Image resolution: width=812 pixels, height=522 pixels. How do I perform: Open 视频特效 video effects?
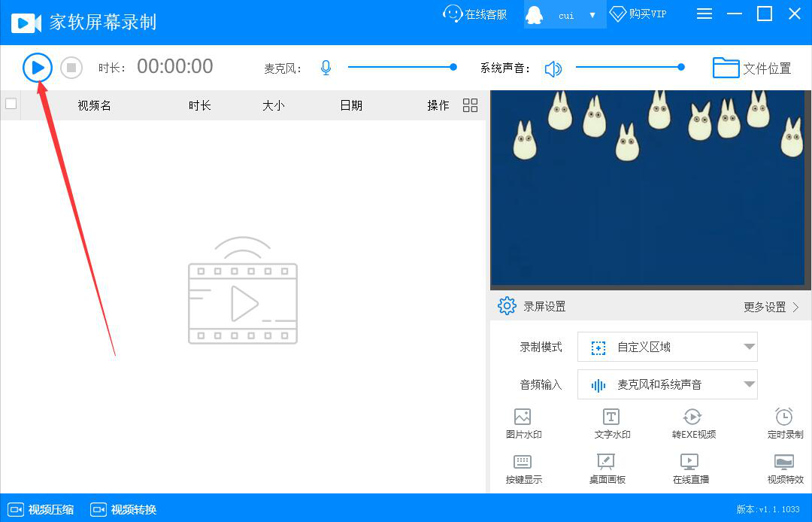pos(785,469)
